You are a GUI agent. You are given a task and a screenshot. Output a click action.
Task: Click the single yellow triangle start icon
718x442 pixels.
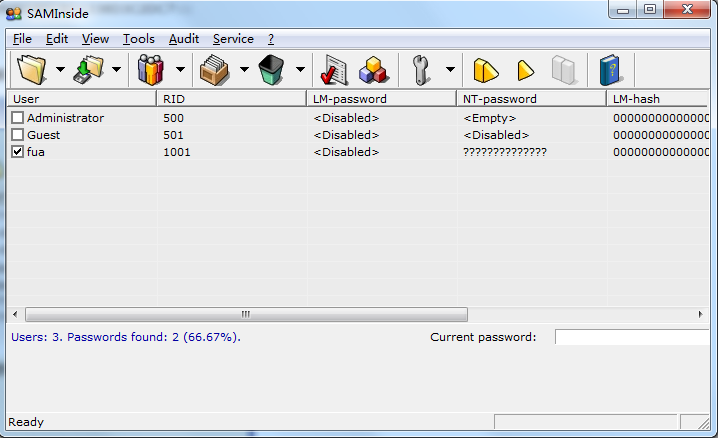coord(525,70)
